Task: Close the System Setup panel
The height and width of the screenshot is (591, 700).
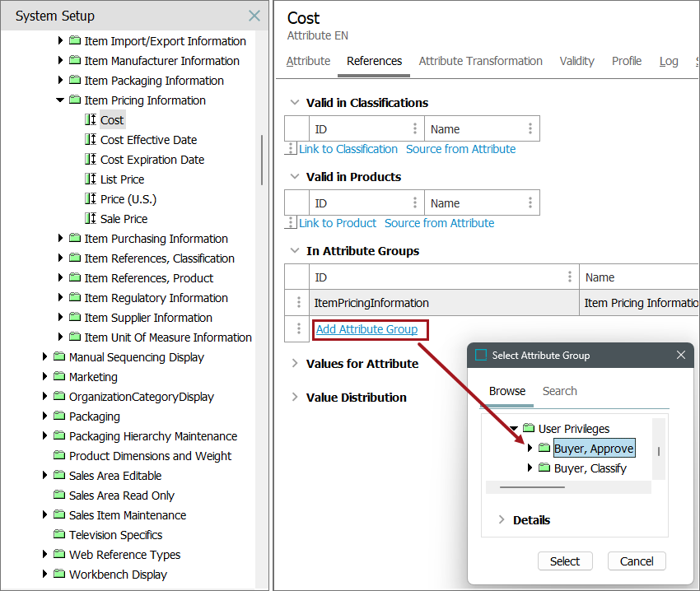Action: (254, 16)
